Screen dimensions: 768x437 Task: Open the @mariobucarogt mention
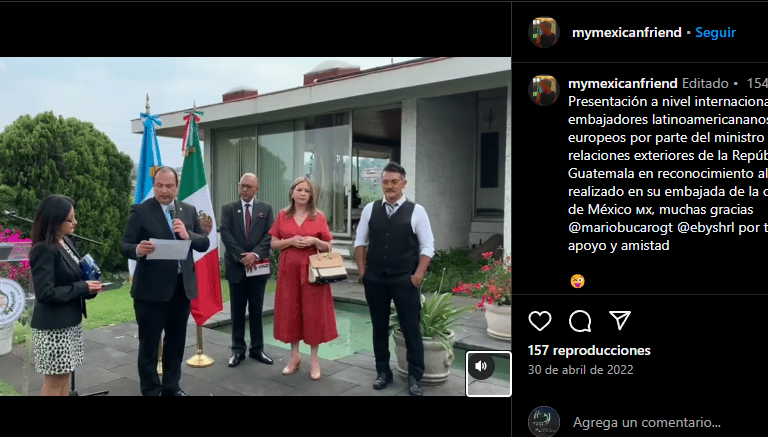tap(620, 227)
